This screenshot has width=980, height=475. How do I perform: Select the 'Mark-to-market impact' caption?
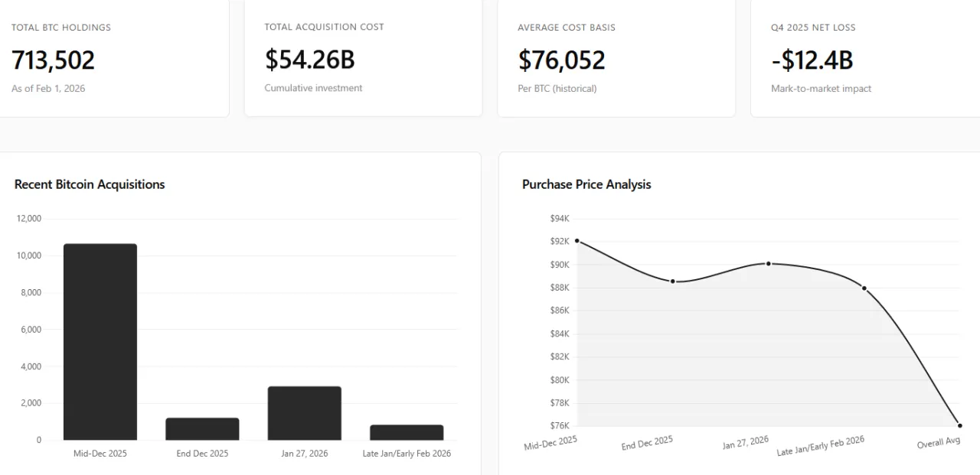(x=821, y=89)
